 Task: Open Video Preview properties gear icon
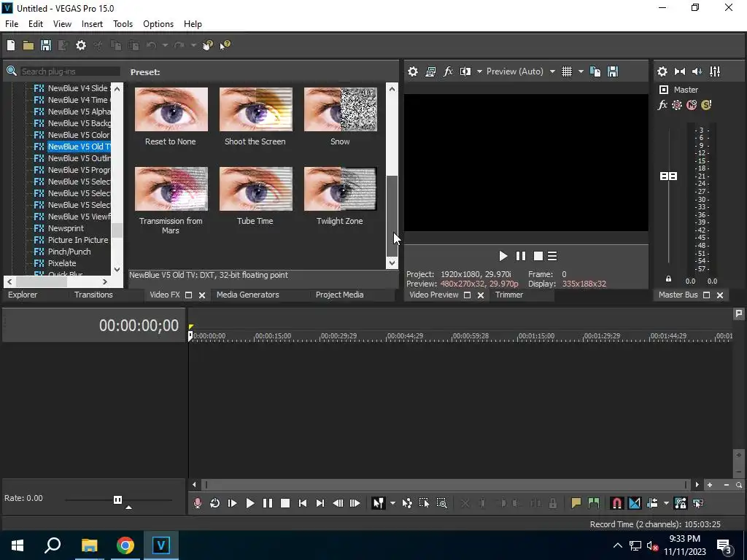[x=413, y=71]
